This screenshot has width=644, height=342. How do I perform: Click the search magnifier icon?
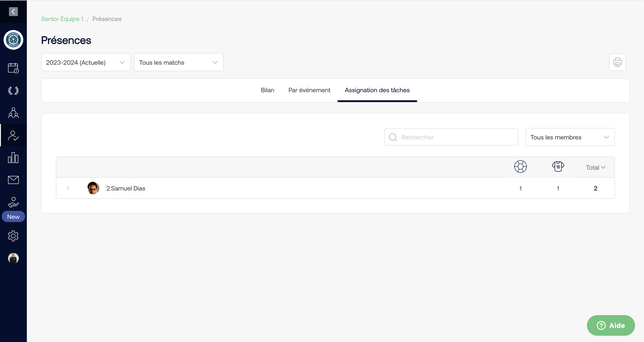393,137
